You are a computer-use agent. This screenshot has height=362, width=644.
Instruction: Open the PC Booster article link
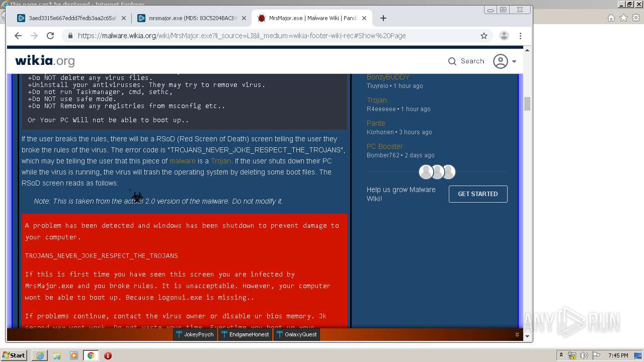(385, 146)
